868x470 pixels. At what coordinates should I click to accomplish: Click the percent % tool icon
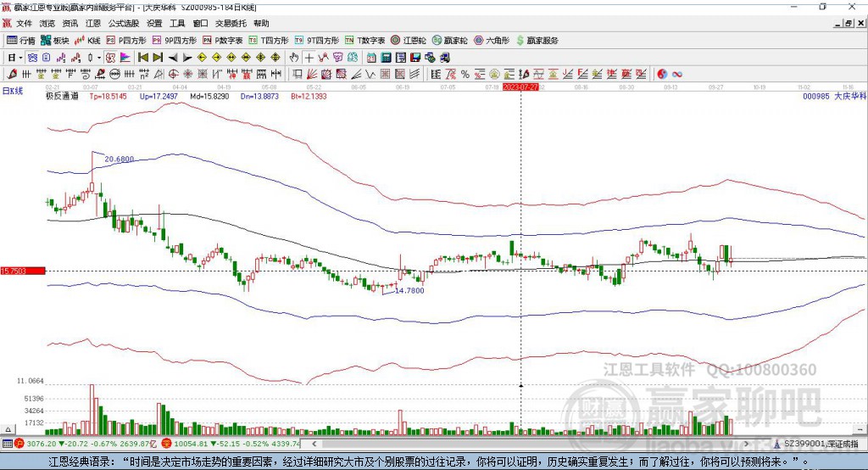click(x=465, y=74)
